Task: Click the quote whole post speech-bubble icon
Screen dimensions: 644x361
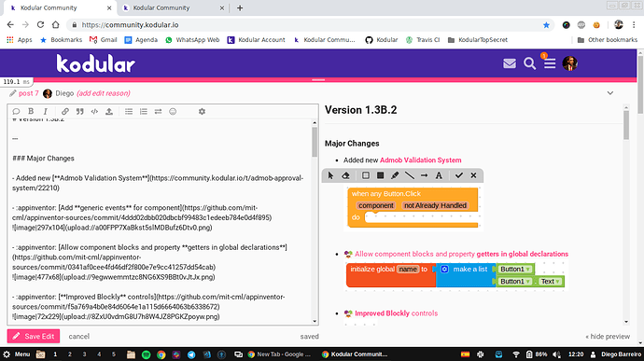Action: coord(16,111)
